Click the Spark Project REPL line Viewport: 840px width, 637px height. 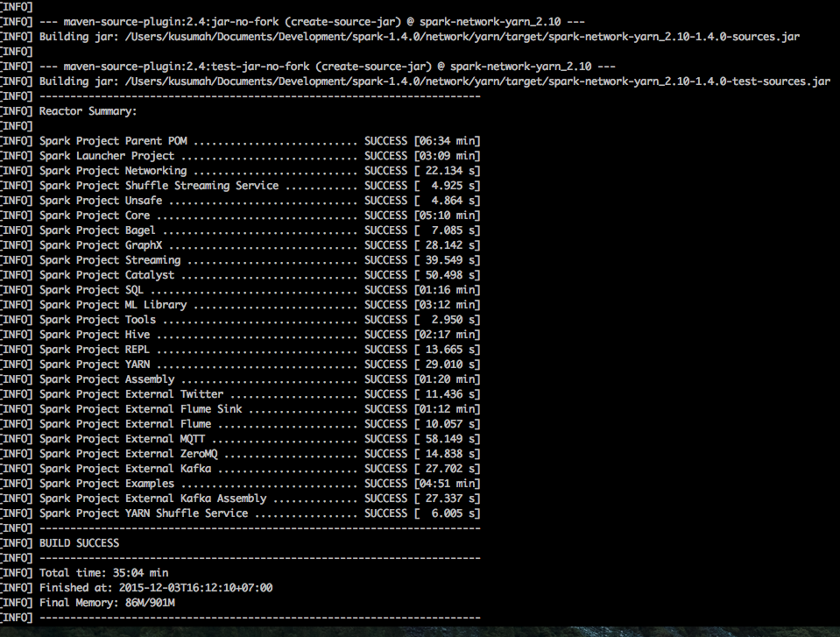[x=259, y=350]
